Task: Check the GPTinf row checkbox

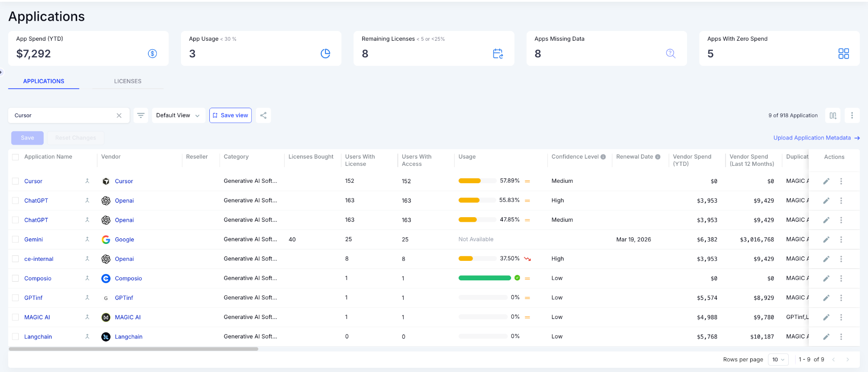Action: pos(15,298)
